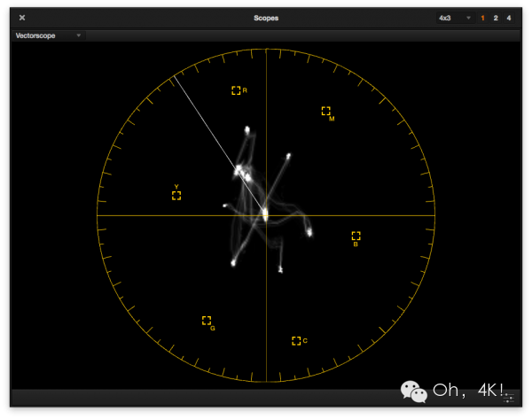This screenshot has height=419, width=532.
Task: Click the Scopes window title
Action: [266, 18]
